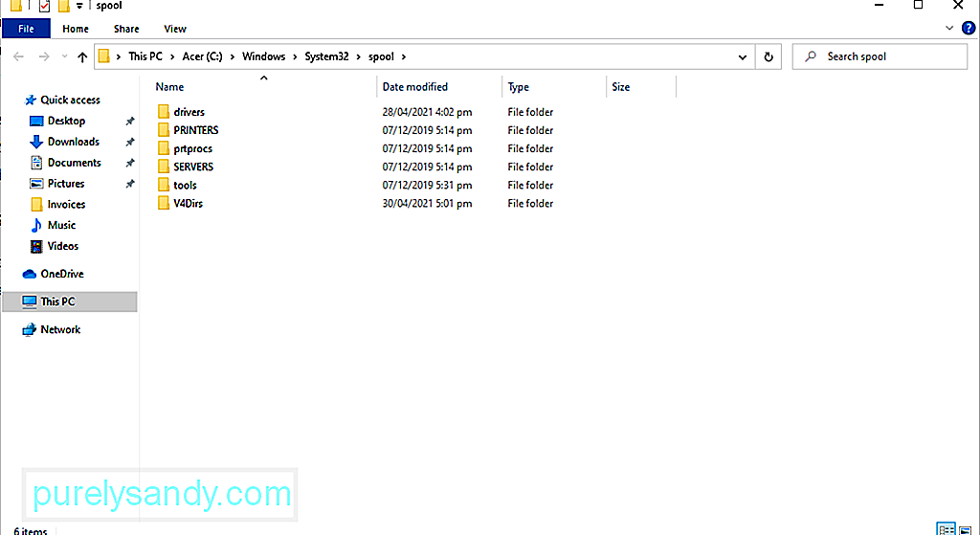Click the Back navigation arrow

(19, 56)
